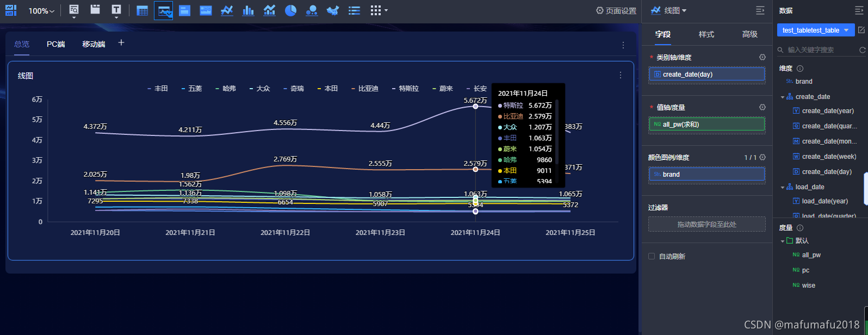
Task: Select the create_date(week) field
Action: pyautogui.click(x=824, y=157)
